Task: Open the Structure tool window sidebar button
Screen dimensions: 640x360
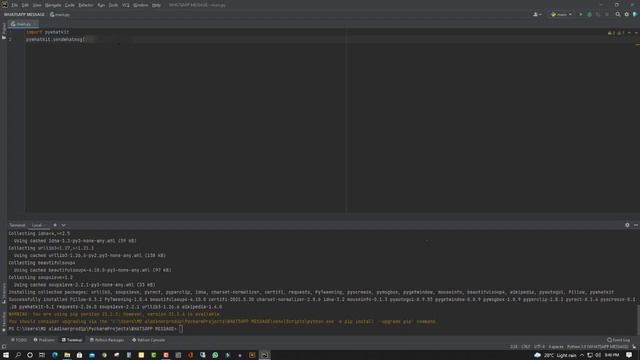Action: pyautogui.click(x=4, y=293)
